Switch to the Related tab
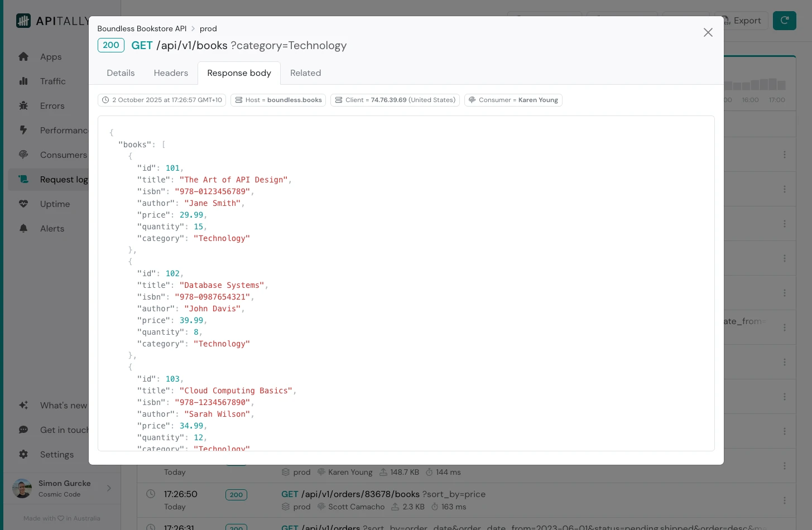Screen dimensions: 812x530 coord(305,73)
